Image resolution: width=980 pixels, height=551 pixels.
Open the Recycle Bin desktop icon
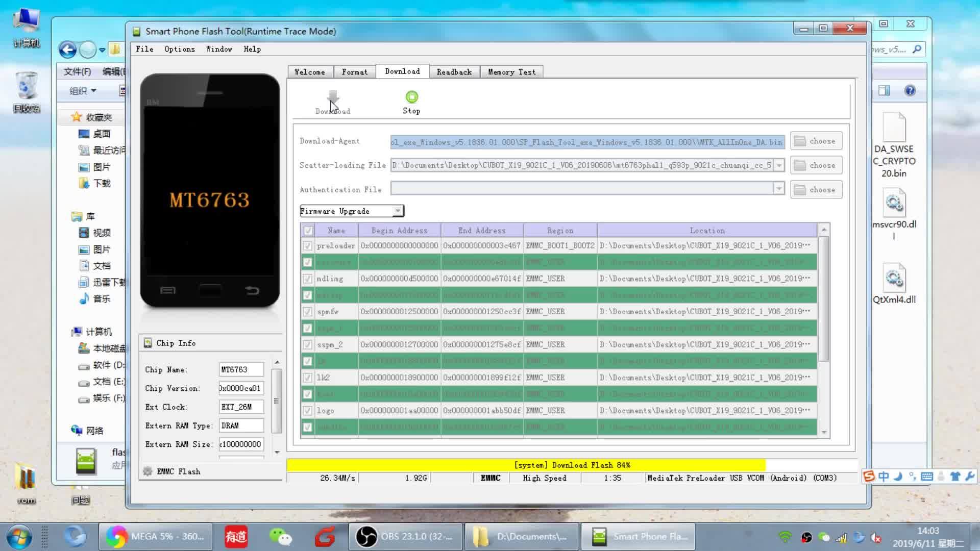point(27,86)
